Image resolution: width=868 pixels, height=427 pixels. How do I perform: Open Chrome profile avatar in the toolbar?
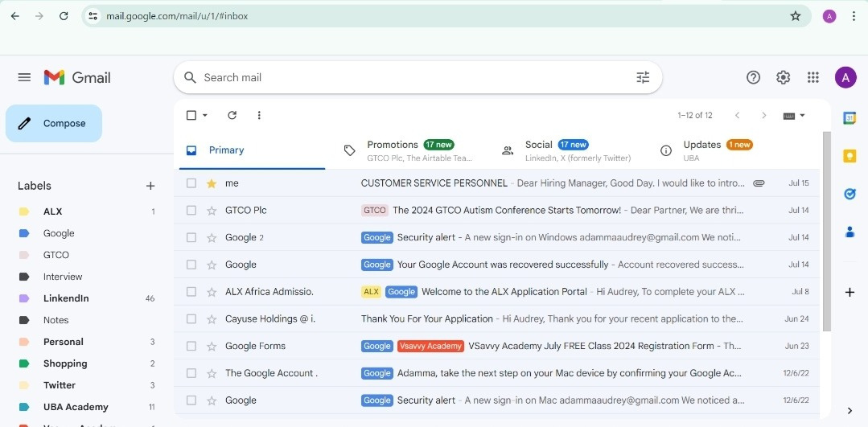(x=829, y=16)
